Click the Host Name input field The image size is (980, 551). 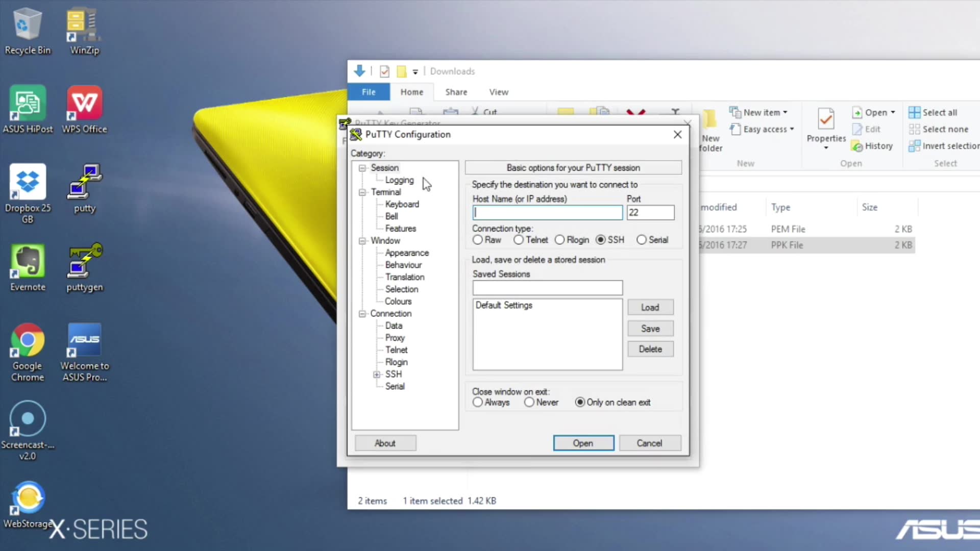547,213
